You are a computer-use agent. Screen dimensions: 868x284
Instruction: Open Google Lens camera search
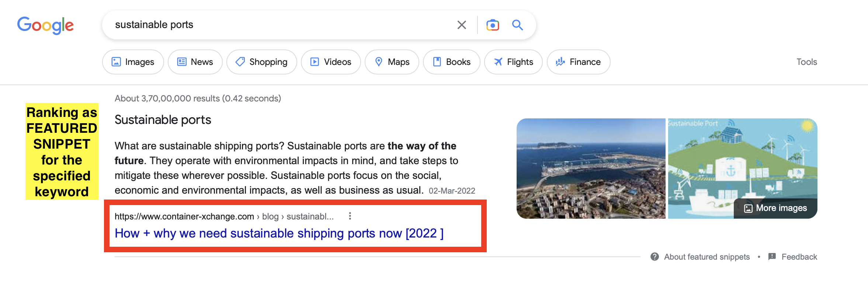click(x=493, y=25)
